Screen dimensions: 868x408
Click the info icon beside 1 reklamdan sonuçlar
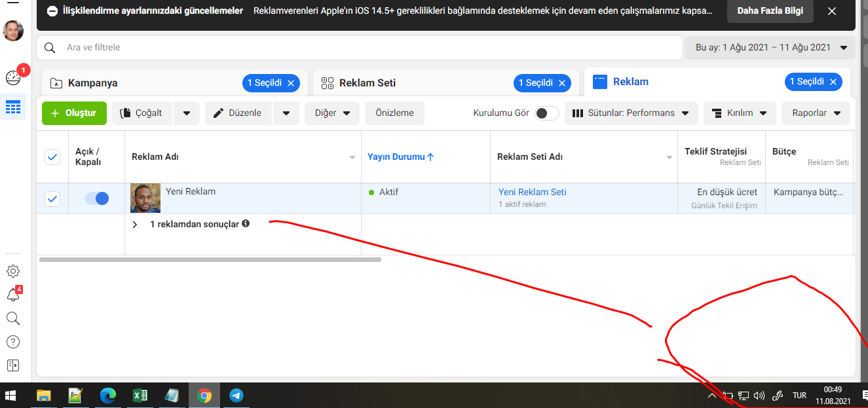pos(246,223)
